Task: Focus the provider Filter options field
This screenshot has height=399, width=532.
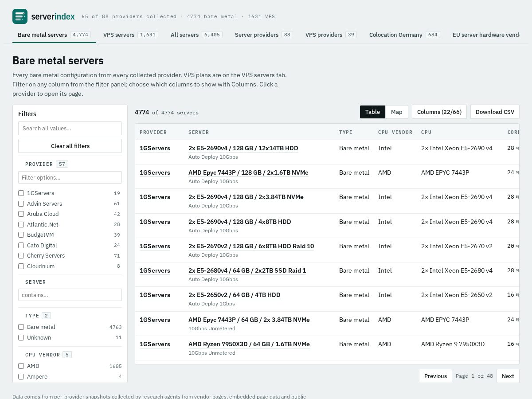Action: (x=70, y=177)
